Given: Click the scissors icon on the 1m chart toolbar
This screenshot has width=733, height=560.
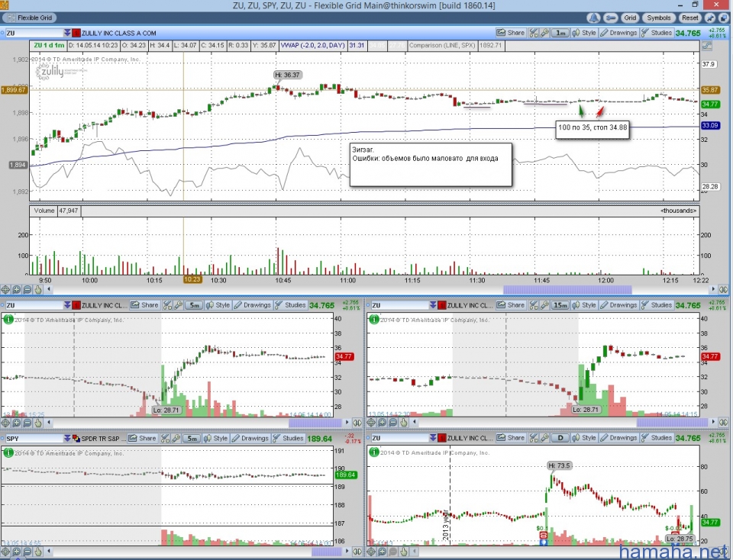Looking at the screenshot, I should [x=534, y=33].
